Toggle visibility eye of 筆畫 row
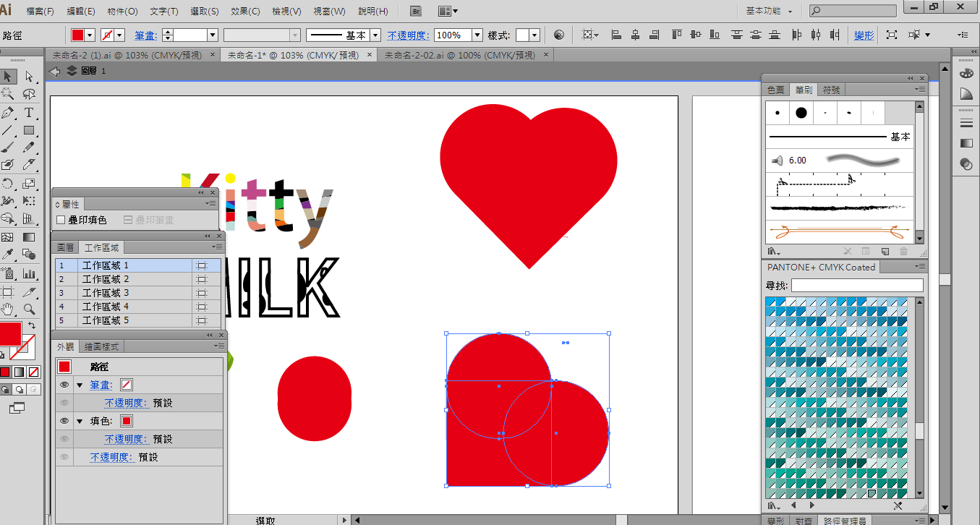The height and width of the screenshot is (525, 980). 64,385
